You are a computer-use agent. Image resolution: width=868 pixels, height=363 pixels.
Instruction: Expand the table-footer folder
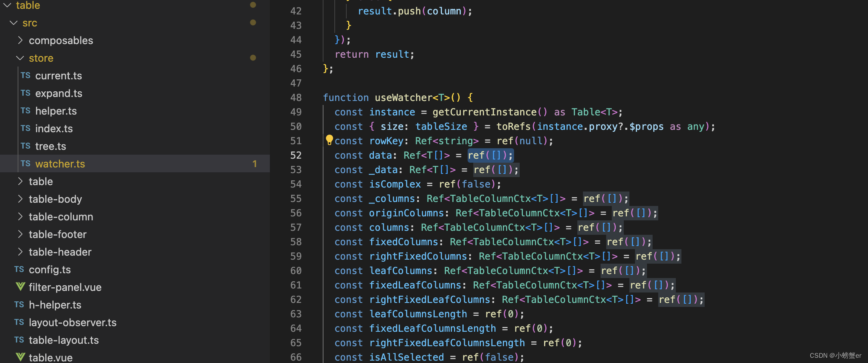point(20,234)
